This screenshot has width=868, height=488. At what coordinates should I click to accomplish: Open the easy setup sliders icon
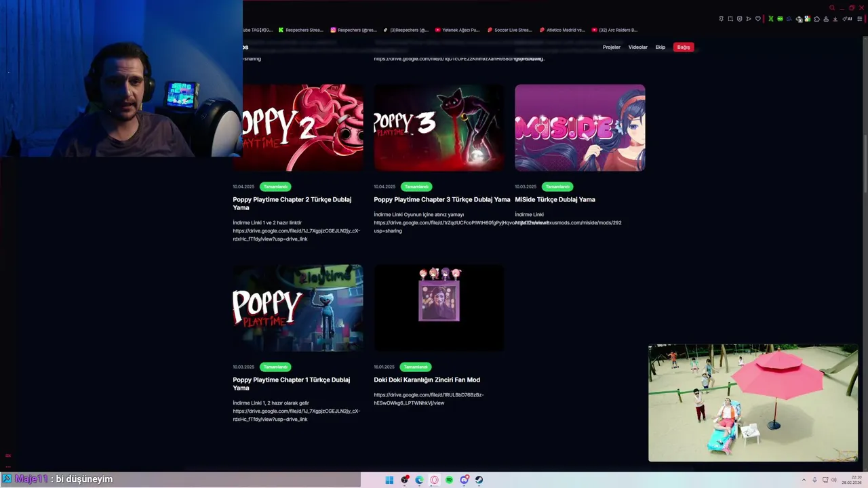[860, 19]
